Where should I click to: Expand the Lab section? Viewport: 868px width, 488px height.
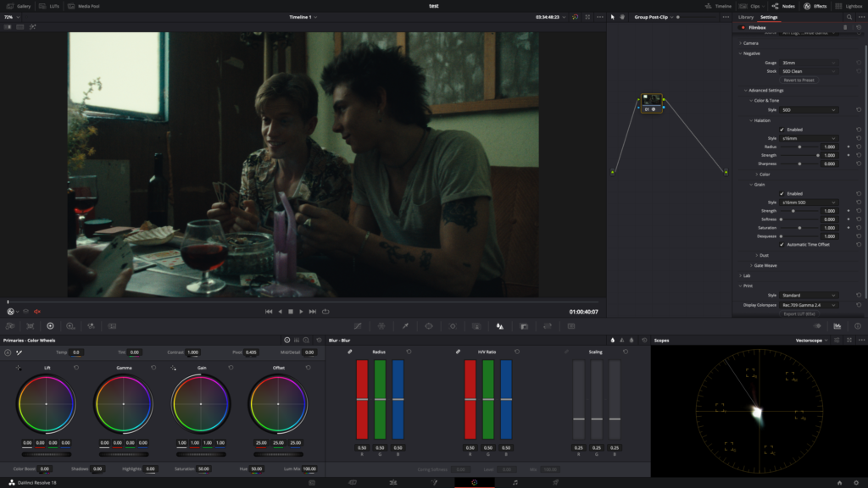pos(744,275)
